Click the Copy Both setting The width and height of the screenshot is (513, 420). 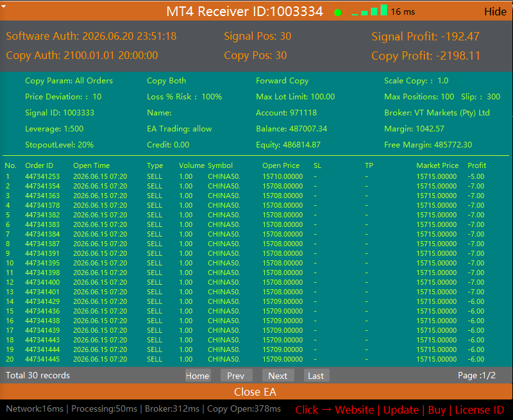tap(166, 81)
